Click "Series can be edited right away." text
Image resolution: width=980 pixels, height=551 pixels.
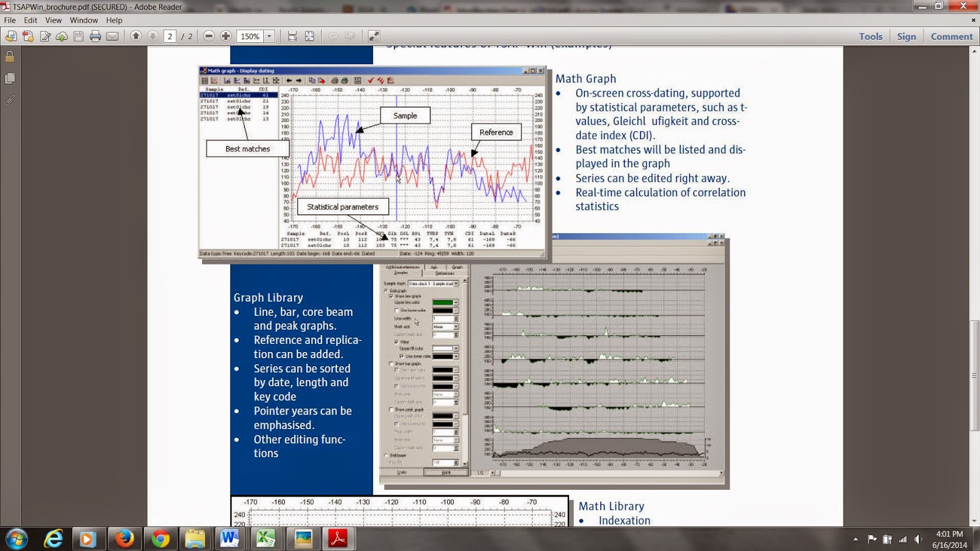click(652, 178)
